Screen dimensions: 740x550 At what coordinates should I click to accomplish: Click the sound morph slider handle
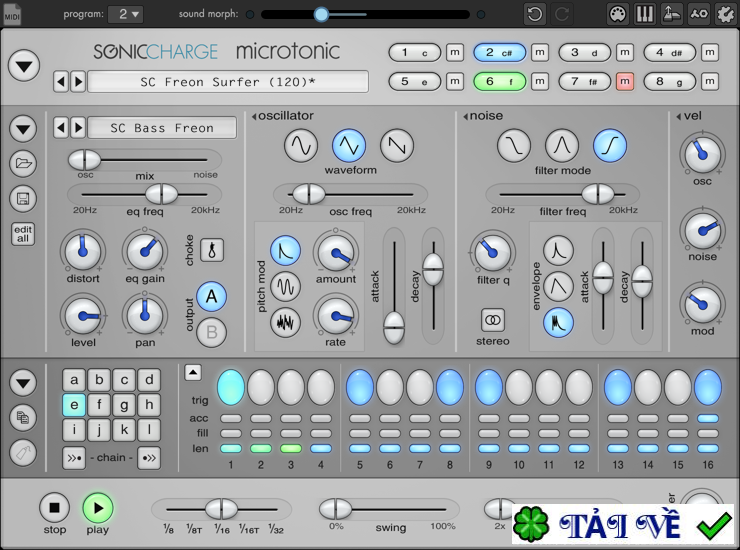[x=321, y=14]
